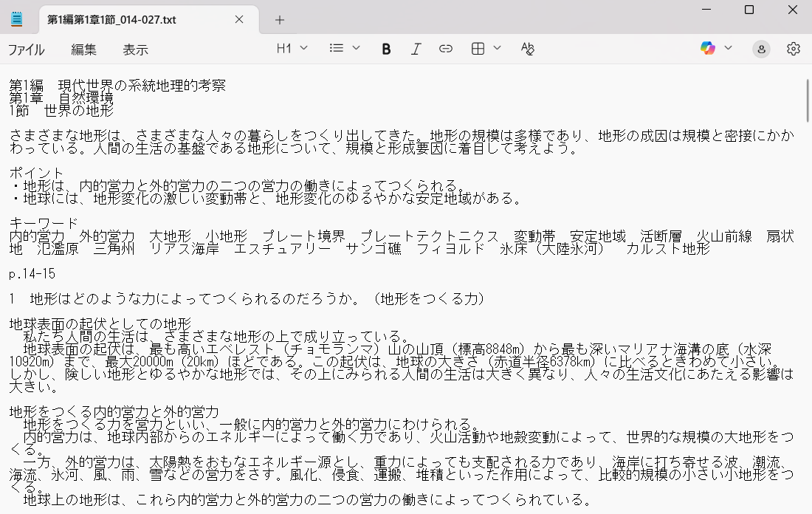Click the Notepad app icon in title bar
This screenshot has height=514, width=812.
[x=17, y=19]
